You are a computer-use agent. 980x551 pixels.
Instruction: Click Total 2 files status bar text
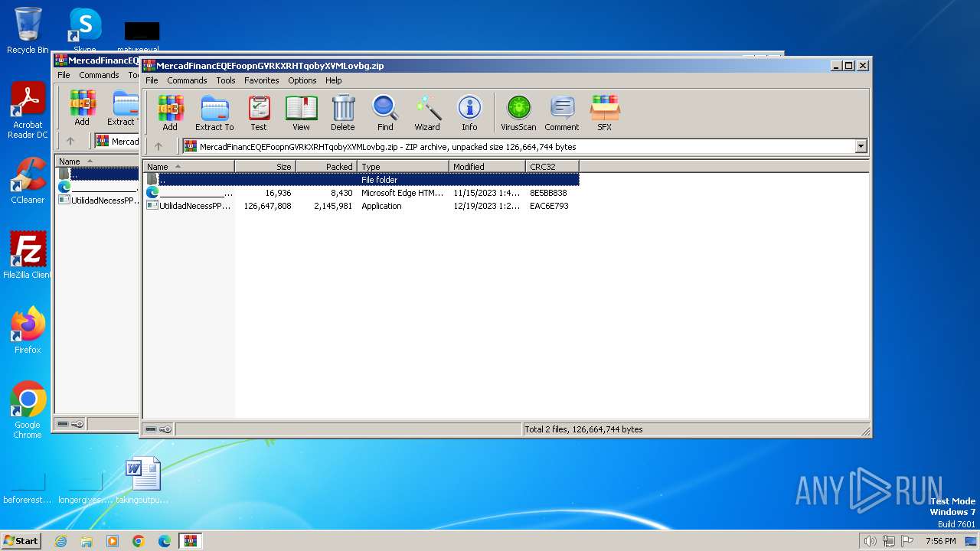[583, 429]
